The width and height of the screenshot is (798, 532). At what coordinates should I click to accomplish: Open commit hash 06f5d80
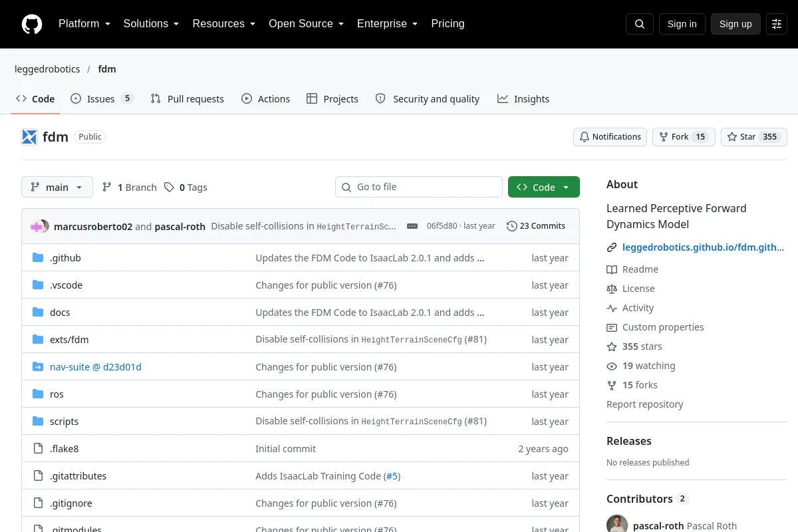coord(442,226)
